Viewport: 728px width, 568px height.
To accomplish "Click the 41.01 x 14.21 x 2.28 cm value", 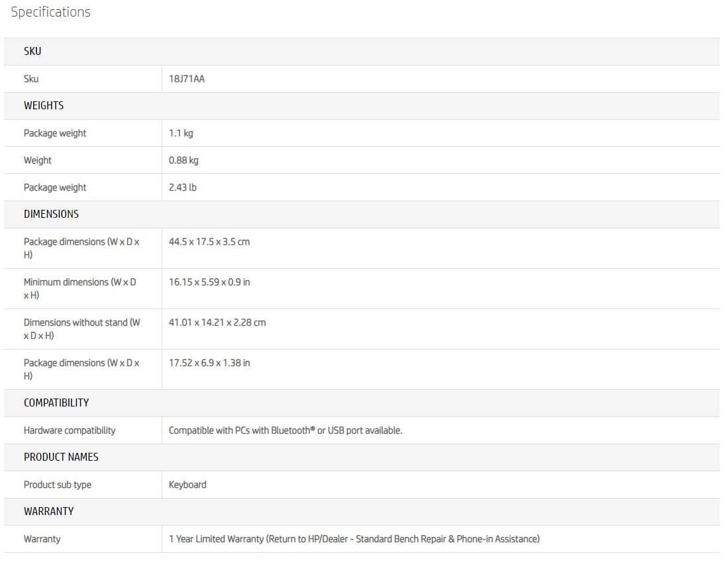I will [217, 322].
